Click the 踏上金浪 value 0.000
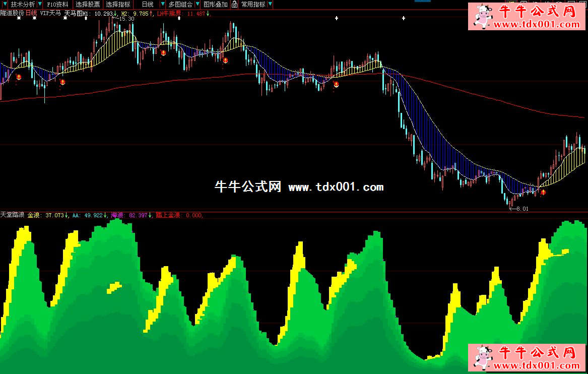The height and width of the screenshot is (374, 588). (x=194, y=215)
